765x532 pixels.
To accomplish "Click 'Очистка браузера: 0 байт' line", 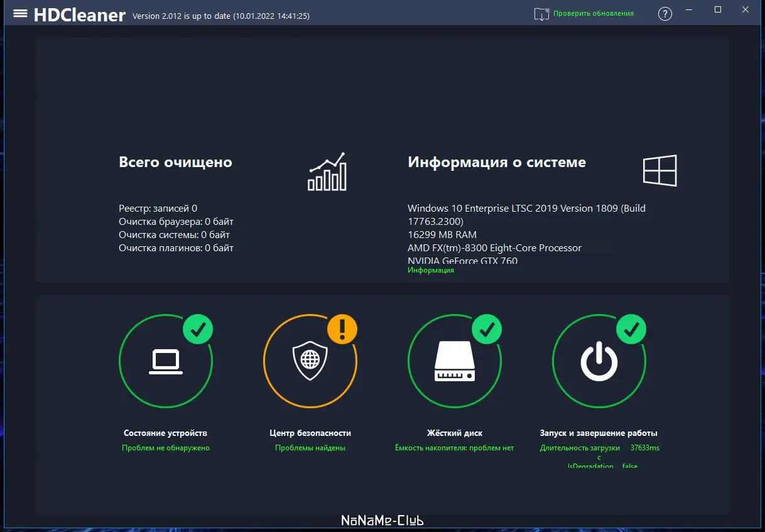I will (176, 221).
